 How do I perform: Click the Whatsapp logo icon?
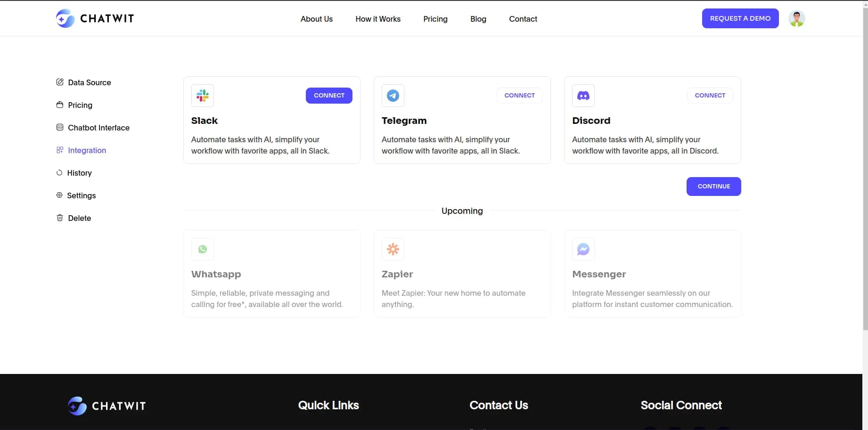point(203,249)
